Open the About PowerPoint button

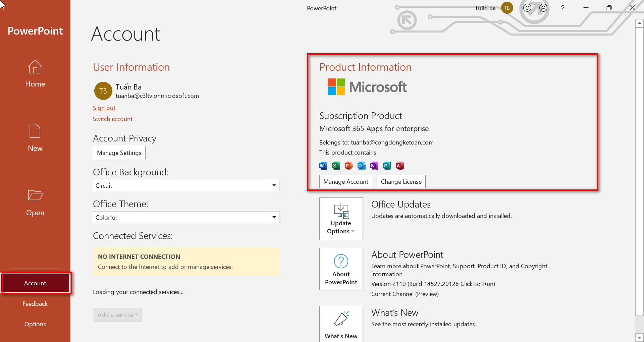[341, 269]
